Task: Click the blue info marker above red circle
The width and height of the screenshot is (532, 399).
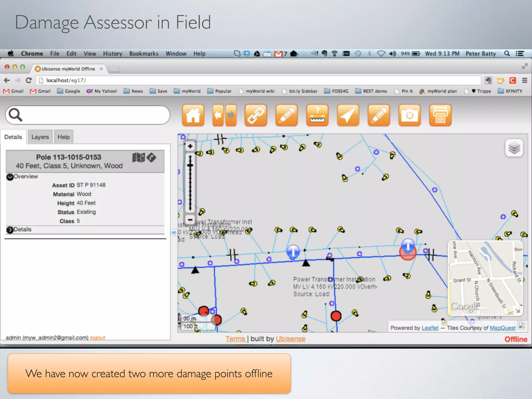Action: coord(408,245)
